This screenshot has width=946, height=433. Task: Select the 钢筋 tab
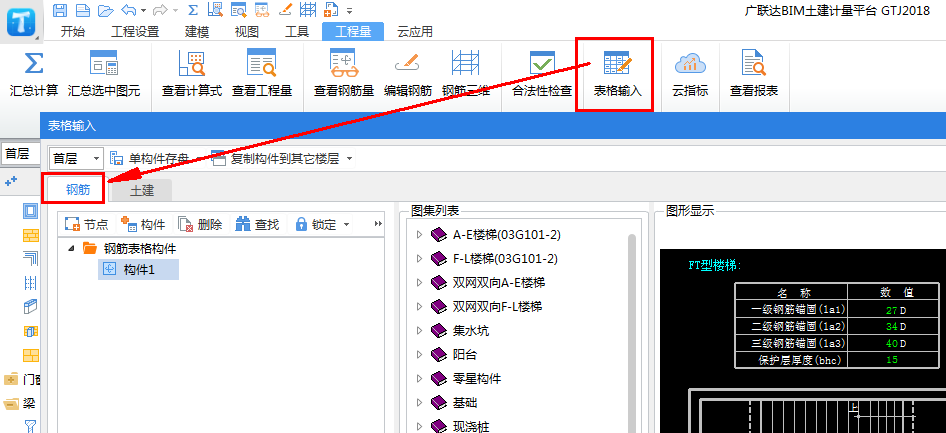coord(77,191)
